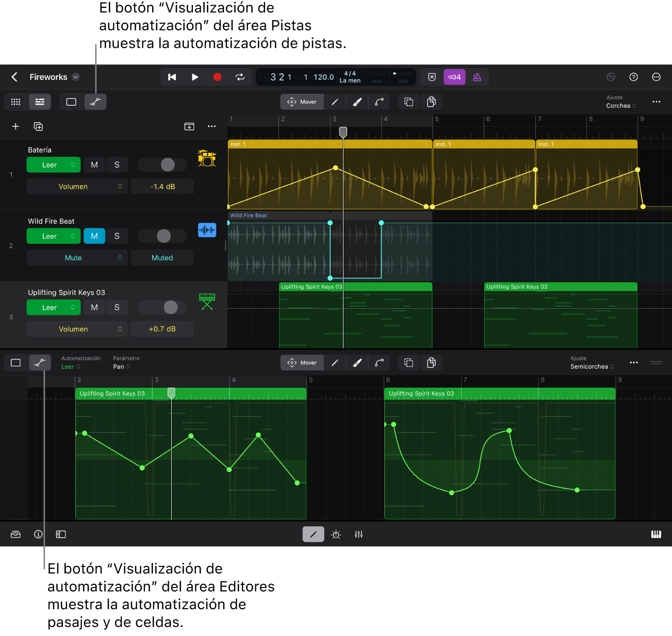Start playback with the Play button

[195, 77]
